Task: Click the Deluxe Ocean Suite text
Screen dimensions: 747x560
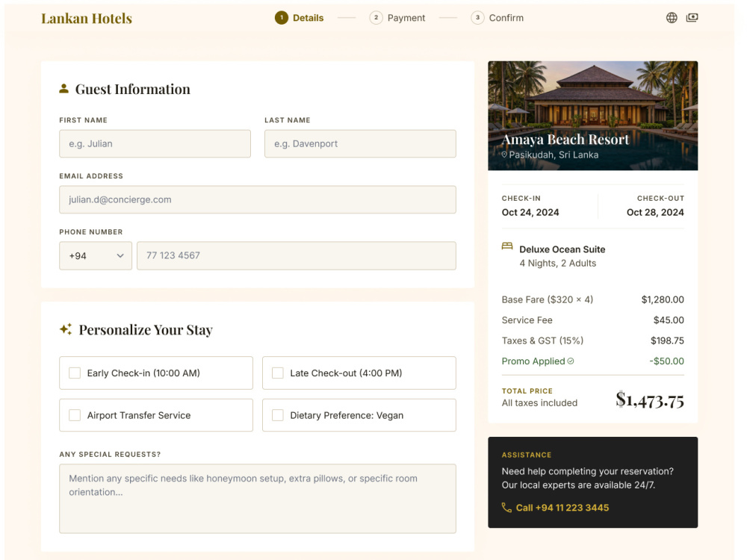Action: coord(562,249)
